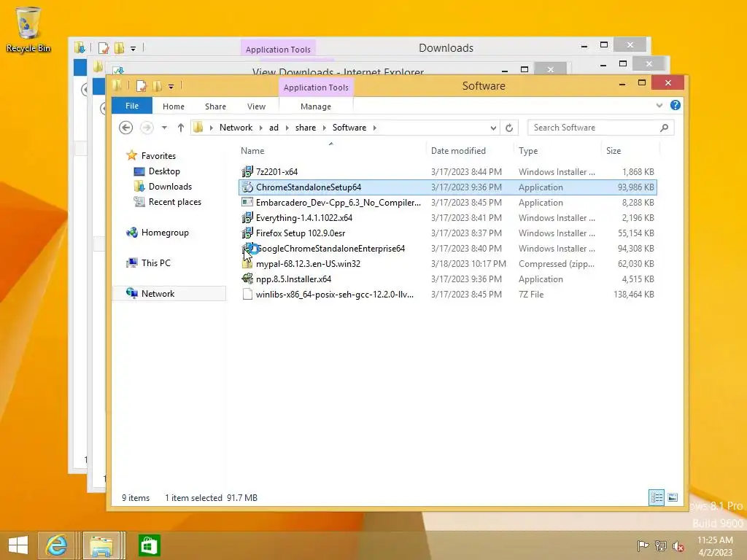Screen dimensions: 747x560
Task: Click the Embarcadero Dev-Cpp file icon
Action: (x=247, y=203)
